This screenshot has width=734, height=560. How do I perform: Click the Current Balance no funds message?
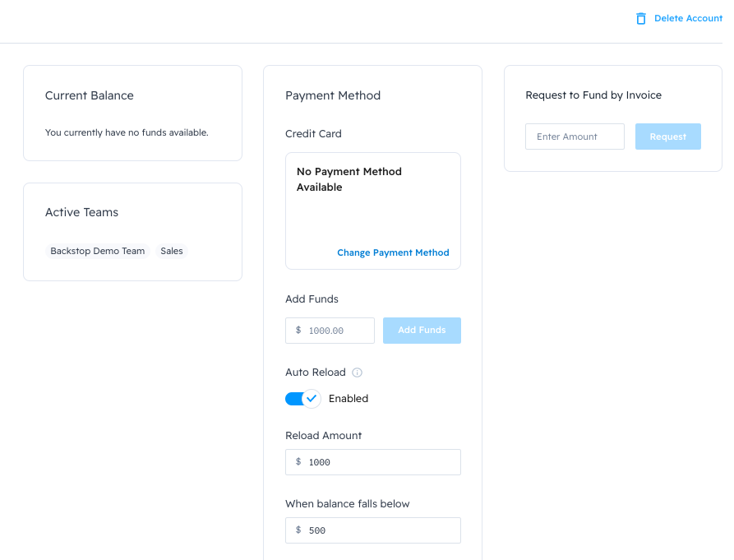127,132
